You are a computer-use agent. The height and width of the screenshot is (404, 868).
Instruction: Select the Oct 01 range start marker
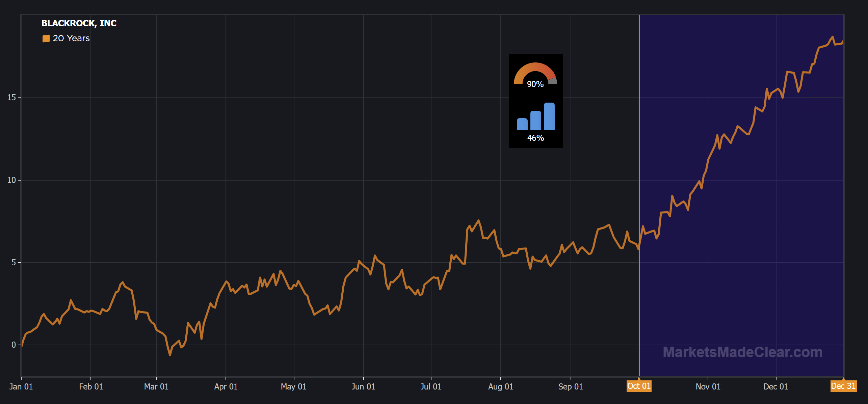[639, 386]
